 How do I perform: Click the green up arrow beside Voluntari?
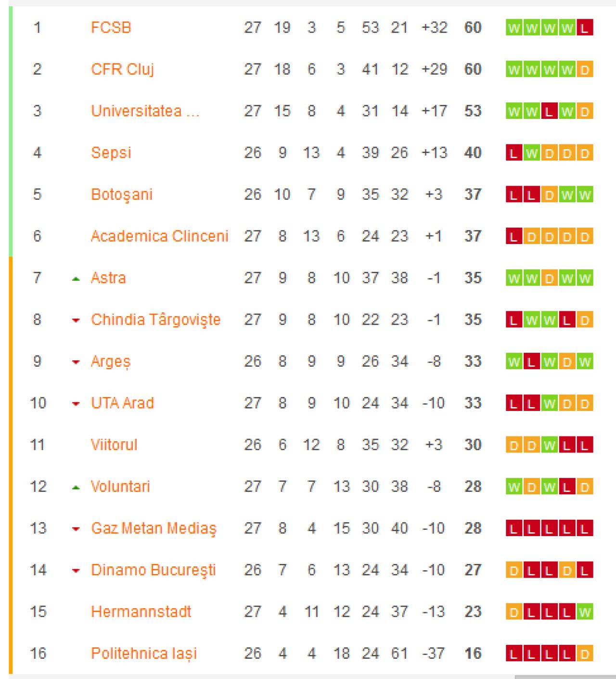tap(76, 487)
